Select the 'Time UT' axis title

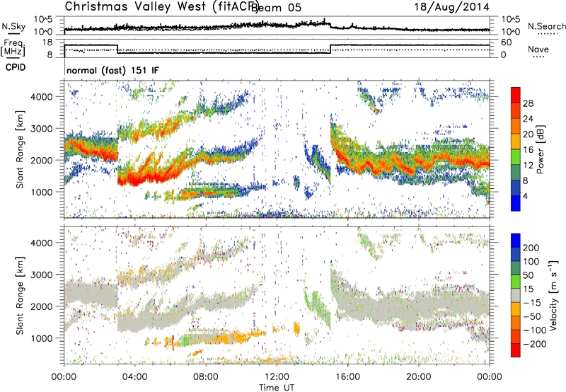tap(277, 388)
